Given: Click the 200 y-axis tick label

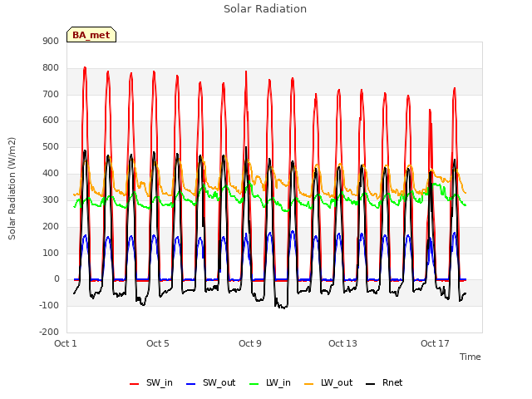Looking at the screenshot, I should click(51, 227).
